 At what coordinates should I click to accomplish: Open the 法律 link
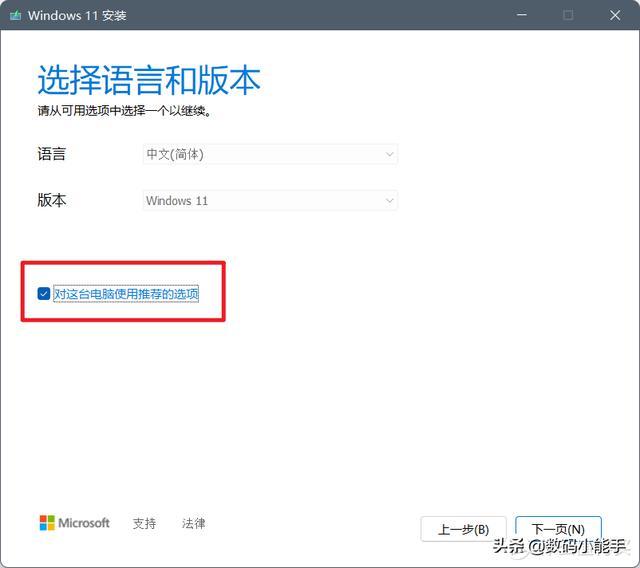coord(193,523)
